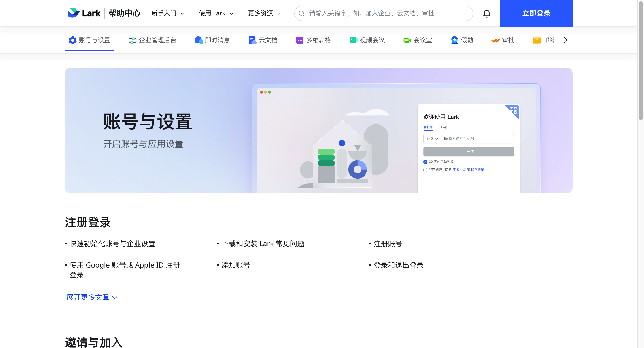Open 使用 Google 账号或 Apple ID 注册登录 article
644x348 pixels.
(125, 270)
